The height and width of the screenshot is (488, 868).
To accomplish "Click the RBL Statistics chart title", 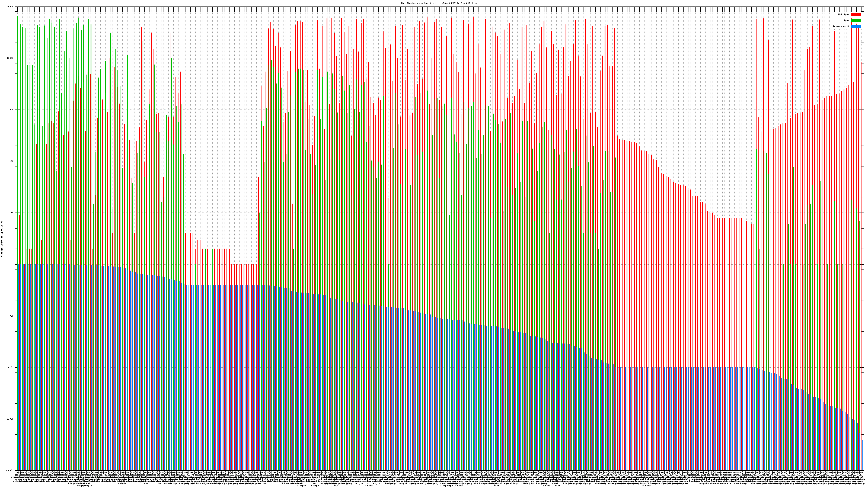I will pyautogui.click(x=439, y=3).
